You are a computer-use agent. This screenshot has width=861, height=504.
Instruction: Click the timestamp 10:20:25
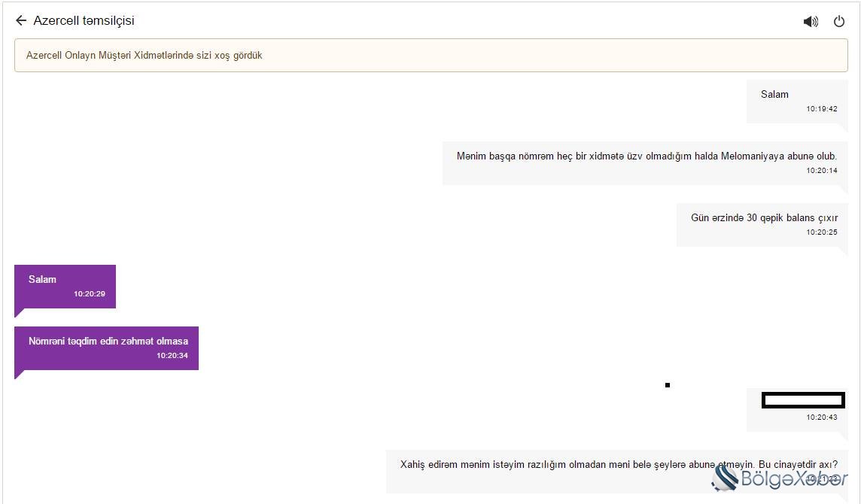821,232
